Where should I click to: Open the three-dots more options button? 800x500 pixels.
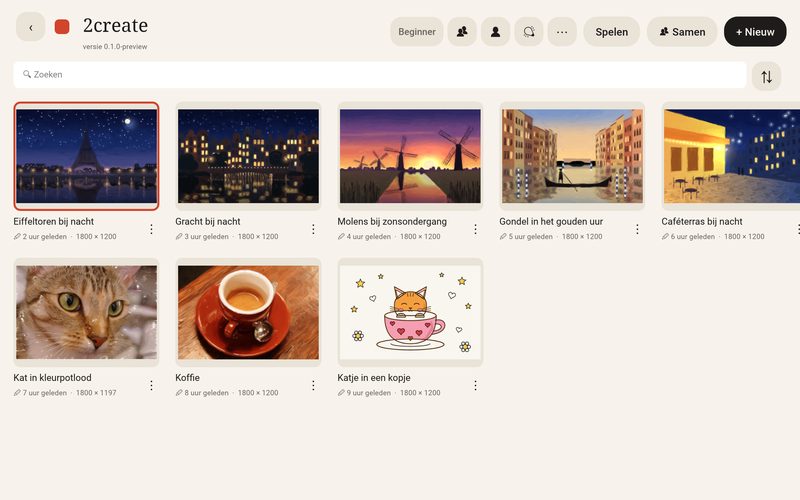pos(562,32)
